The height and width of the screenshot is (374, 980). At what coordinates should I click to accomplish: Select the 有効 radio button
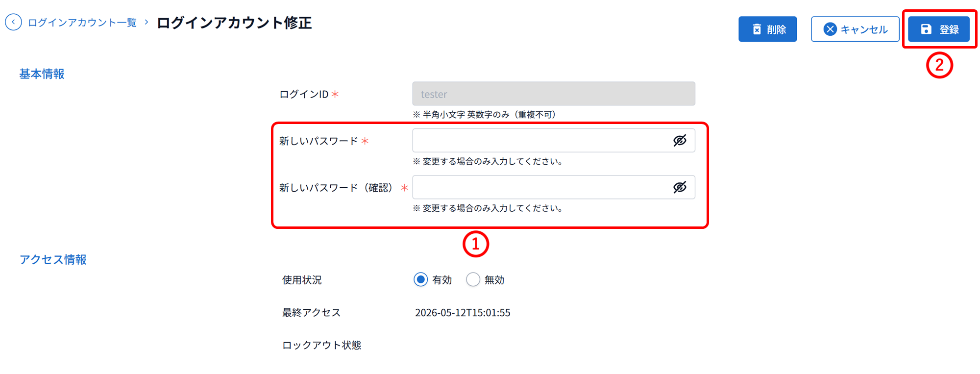420,279
